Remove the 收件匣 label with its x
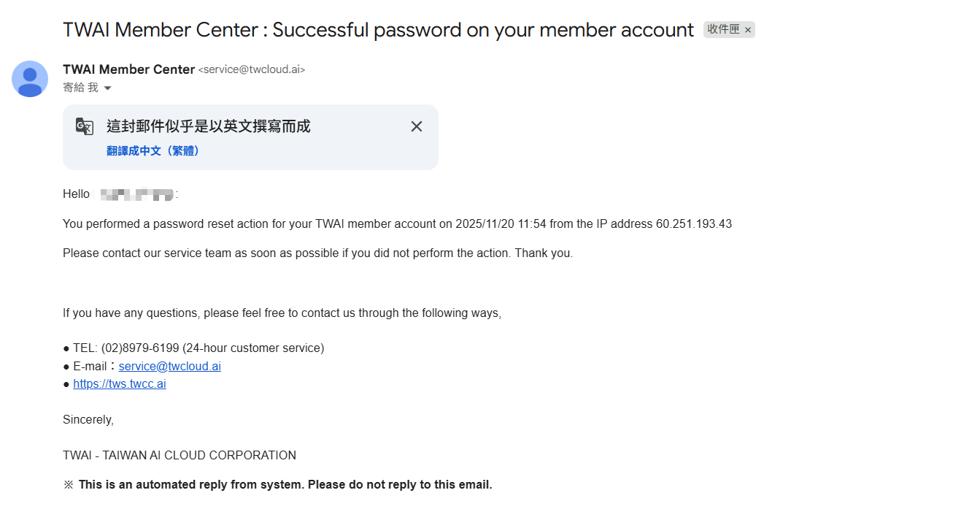This screenshot has height=520, width=980. tap(748, 30)
